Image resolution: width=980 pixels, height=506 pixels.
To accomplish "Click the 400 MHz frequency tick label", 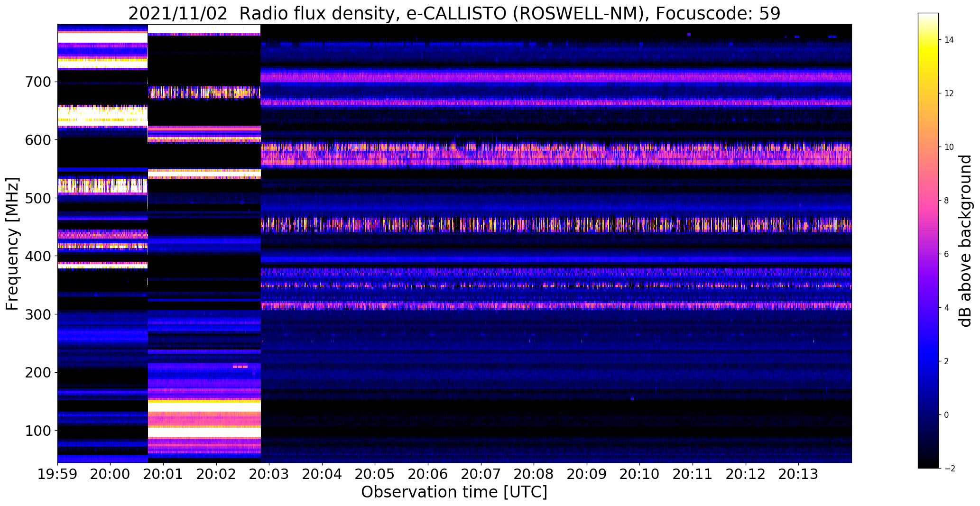I will (37, 256).
